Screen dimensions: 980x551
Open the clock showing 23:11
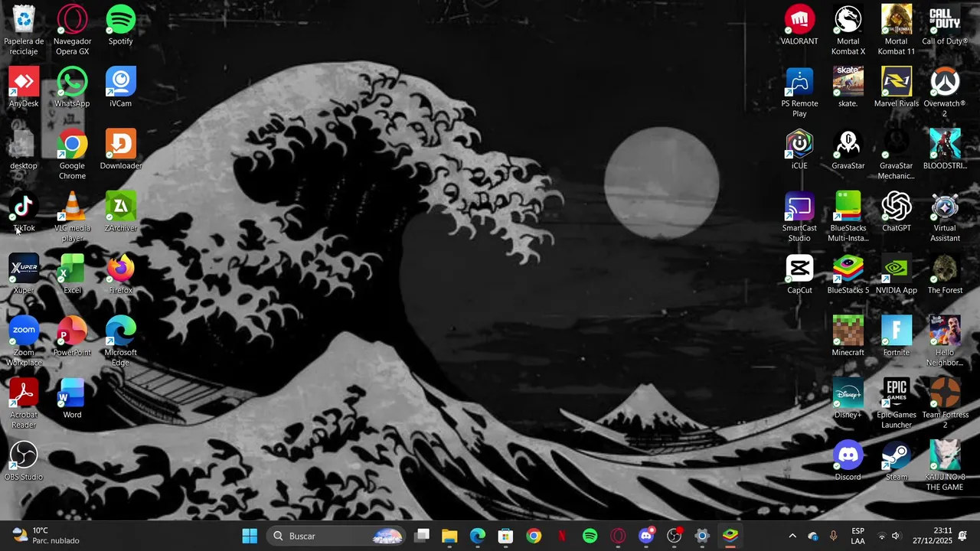[x=932, y=536]
